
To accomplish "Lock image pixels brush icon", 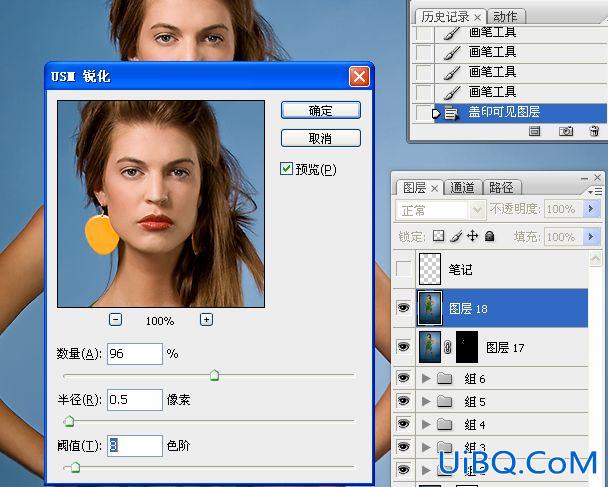I will [x=456, y=236].
